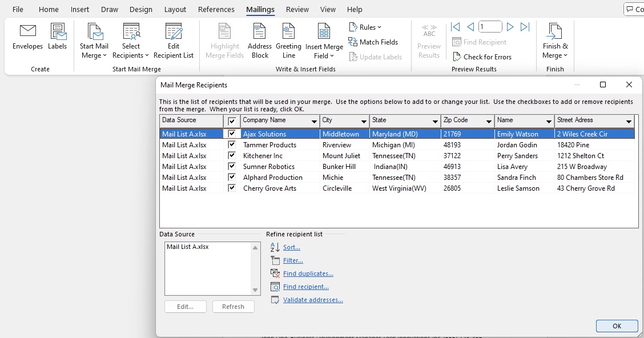Viewport: 644px width, 338px height.
Task: Uncheck the Tammer Products recipient
Action: click(232, 144)
